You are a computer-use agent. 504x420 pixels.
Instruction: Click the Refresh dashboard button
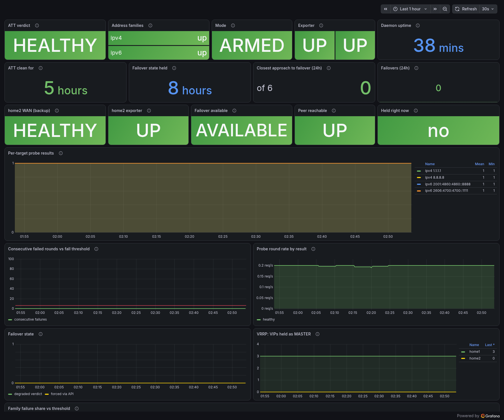[466, 9]
